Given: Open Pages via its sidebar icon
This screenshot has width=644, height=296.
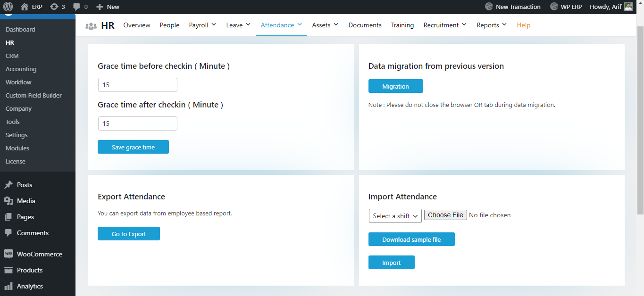Looking at the screenshot, I should 8,217.
